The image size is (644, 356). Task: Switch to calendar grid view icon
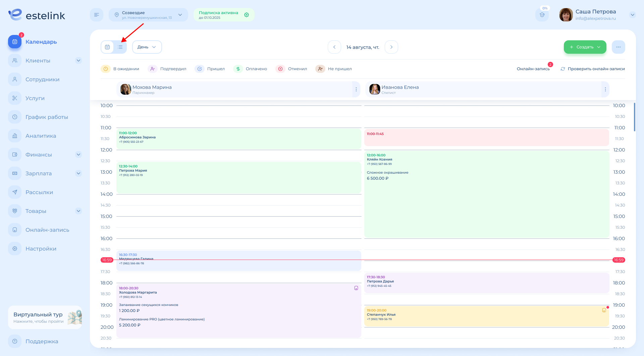click(107, 47)
